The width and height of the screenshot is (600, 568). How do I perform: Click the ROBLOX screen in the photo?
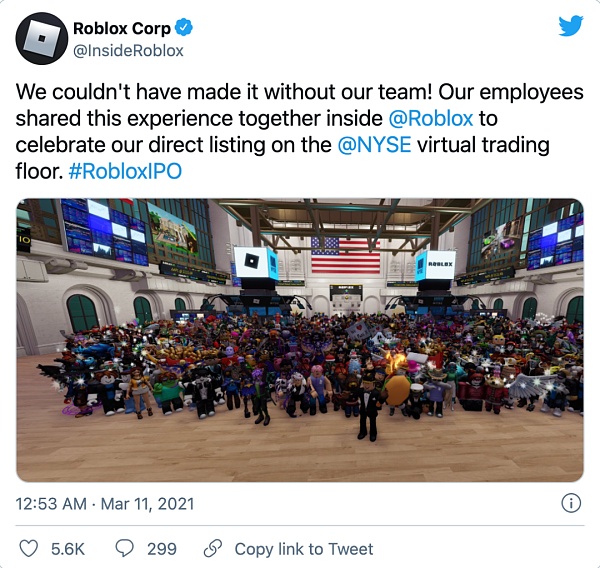click(436, 264)
